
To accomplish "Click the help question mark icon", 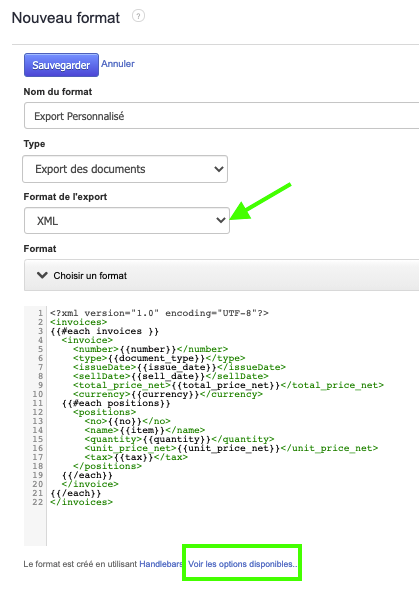I will click(x=138, y=16).
